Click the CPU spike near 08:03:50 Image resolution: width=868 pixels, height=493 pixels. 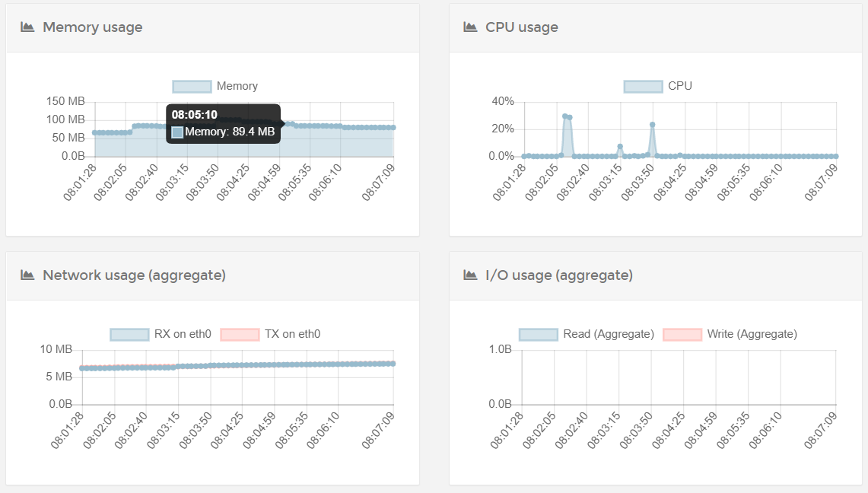pyautogui.click(x=651, y=126)
